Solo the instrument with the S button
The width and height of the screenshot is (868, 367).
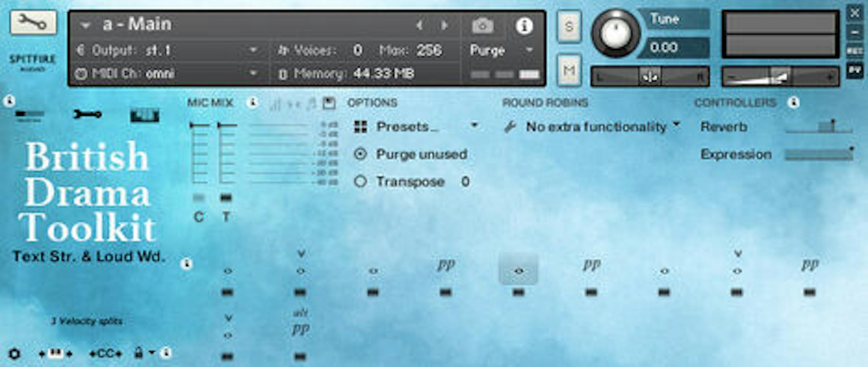pos(569,27)
